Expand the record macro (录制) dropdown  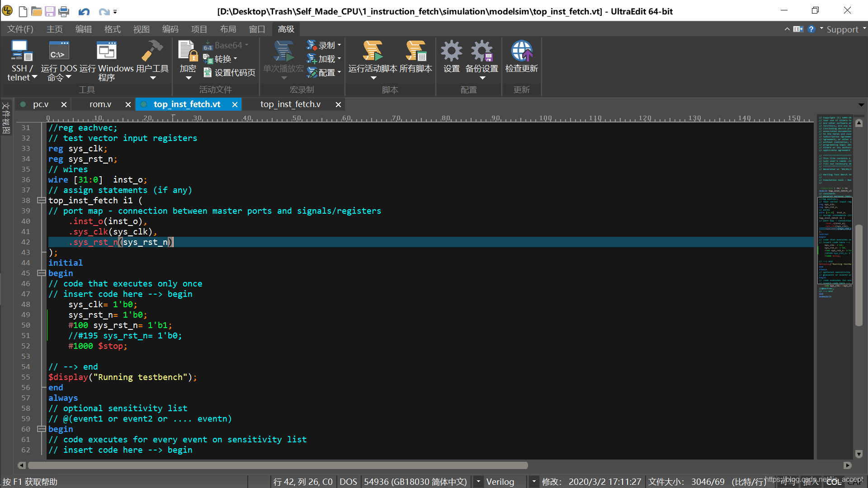pyautogui.click(x=339, y=45)
